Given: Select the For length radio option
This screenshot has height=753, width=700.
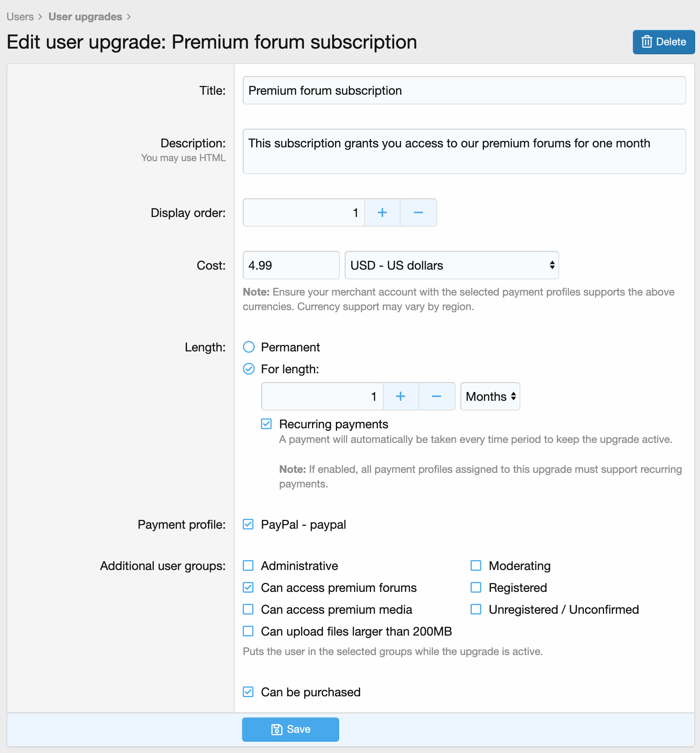Looking at the screenshot, I should [x=249, y=369].
